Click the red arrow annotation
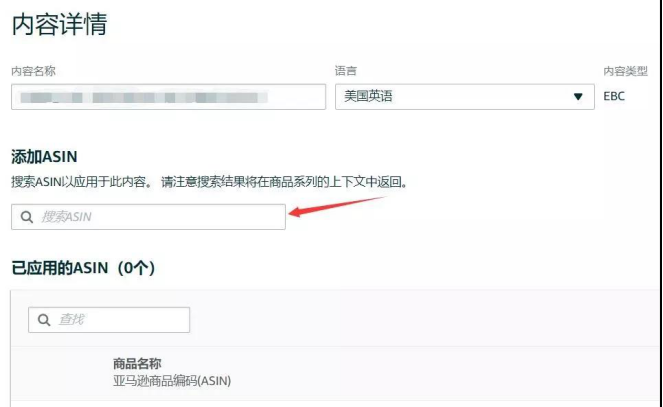 pyautogui.click(x=337, y=207)
